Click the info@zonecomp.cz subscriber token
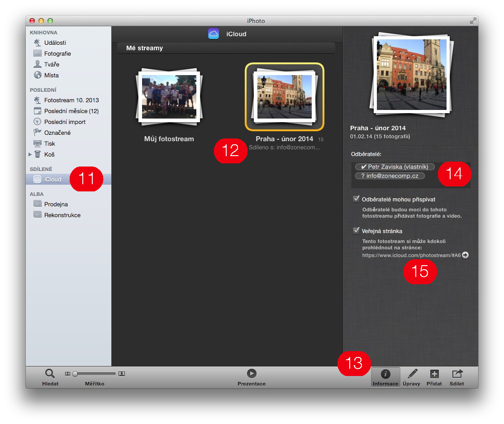 (x=390, y=176)
